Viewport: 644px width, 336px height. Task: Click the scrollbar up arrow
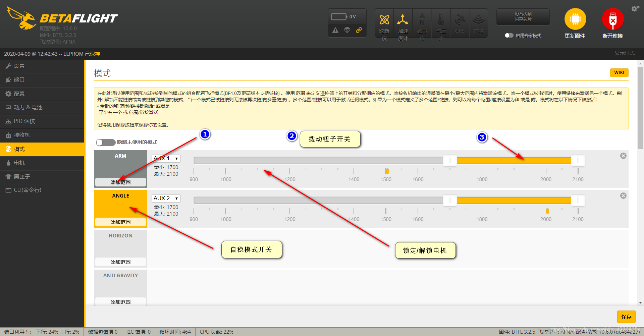point(640,63)
